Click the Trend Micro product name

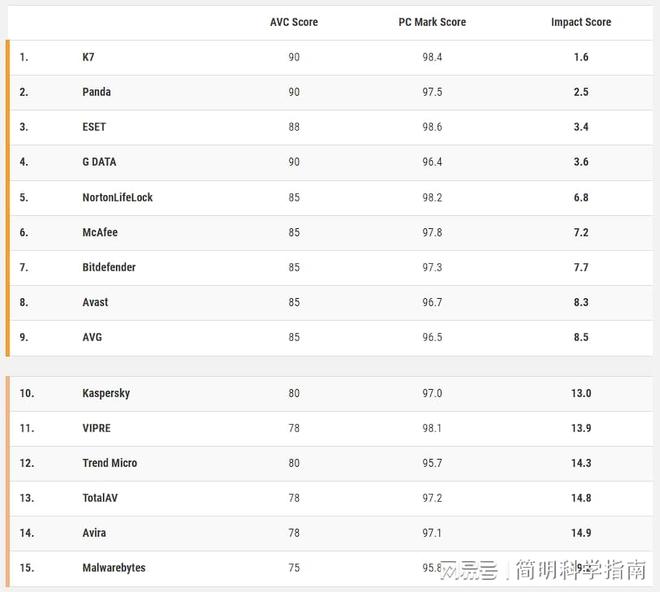click(x=110, y=463)
